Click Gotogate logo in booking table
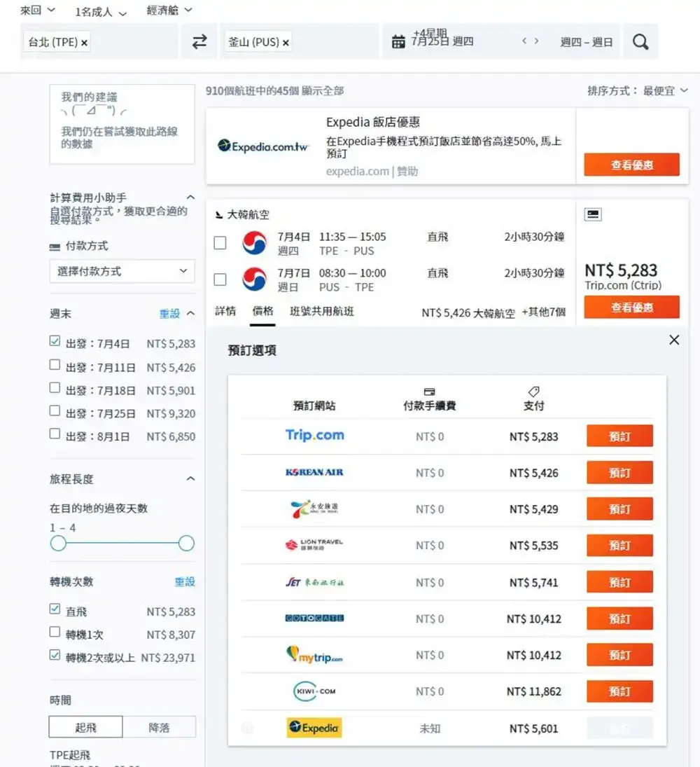The width and height of the screenshot is (700, 767). 314,618
